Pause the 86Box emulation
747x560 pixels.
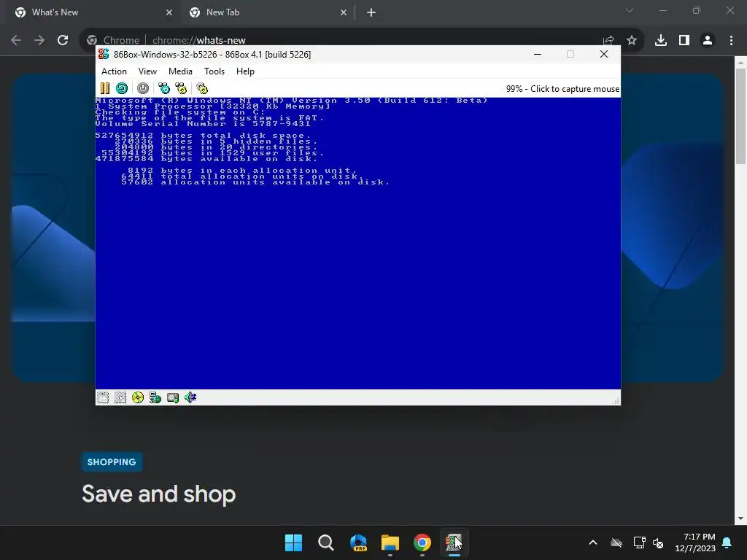point(105,88)
